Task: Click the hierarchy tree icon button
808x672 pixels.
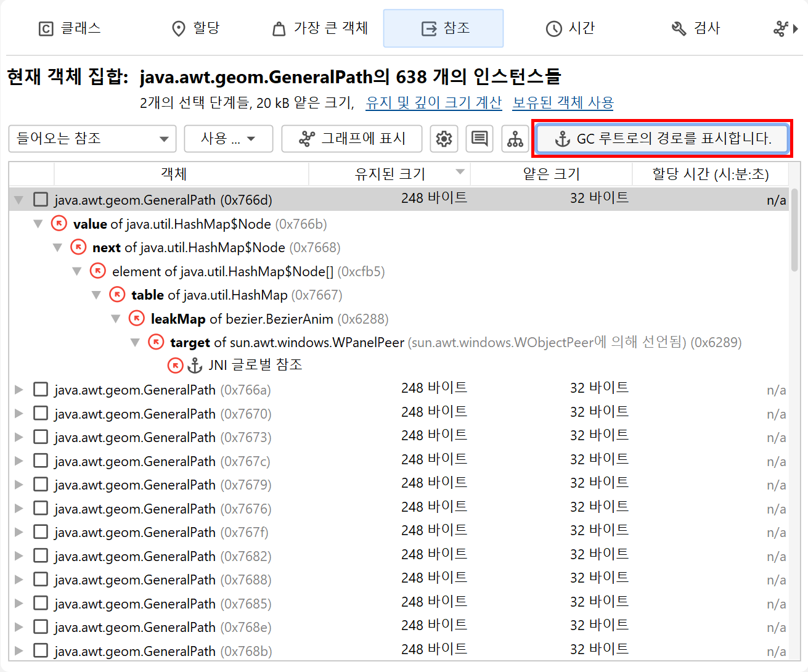Action: point(515,139)
